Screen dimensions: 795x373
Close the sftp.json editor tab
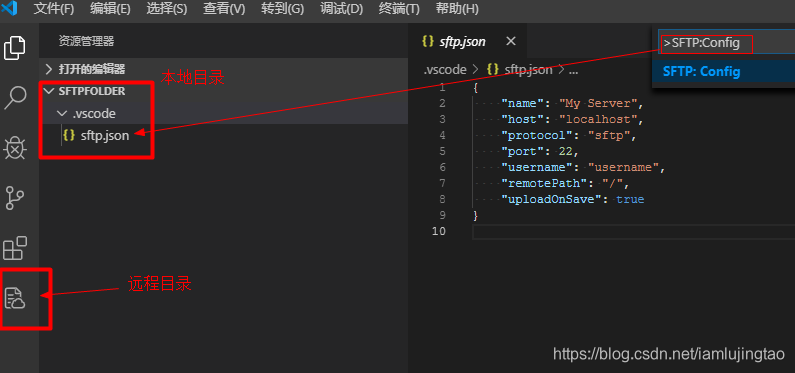(x=511, y=41)
